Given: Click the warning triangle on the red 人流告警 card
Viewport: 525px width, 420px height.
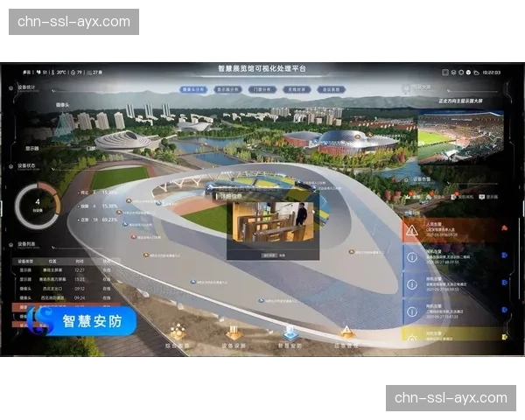Looking at the screenshot, I should click(411, 230).
